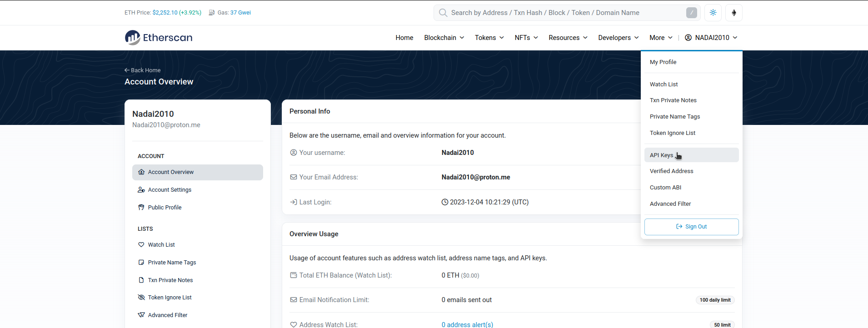Screen dimensions: 868x328
Task: Click the Back Home link
Action: coord(143,70)
